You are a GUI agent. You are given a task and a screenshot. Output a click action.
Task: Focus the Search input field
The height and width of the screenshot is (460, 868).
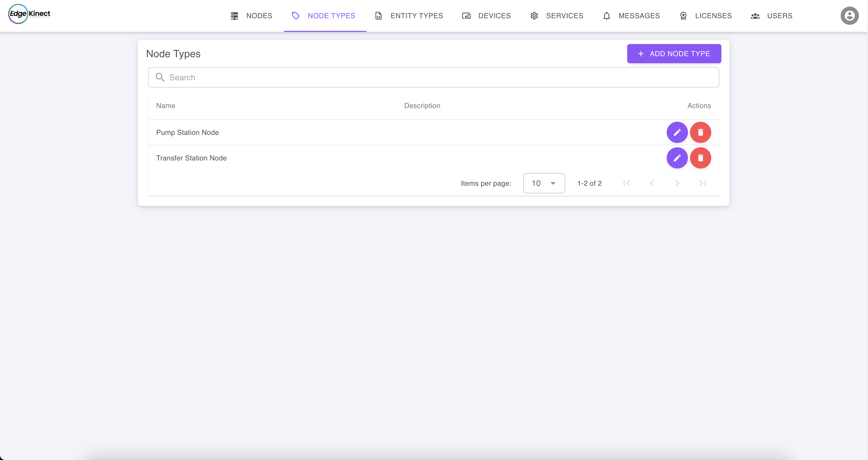point(433,77)
